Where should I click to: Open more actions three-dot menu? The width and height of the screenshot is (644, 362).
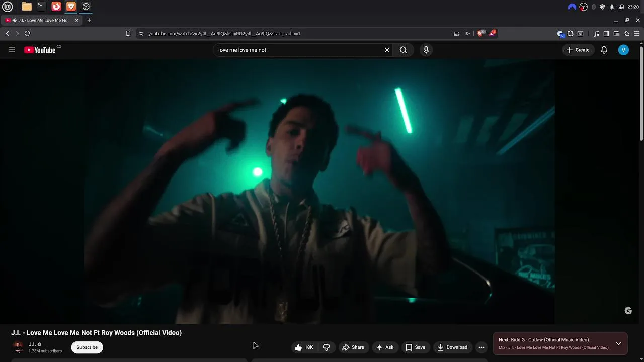pyautogui.click(x=481, y=347)
